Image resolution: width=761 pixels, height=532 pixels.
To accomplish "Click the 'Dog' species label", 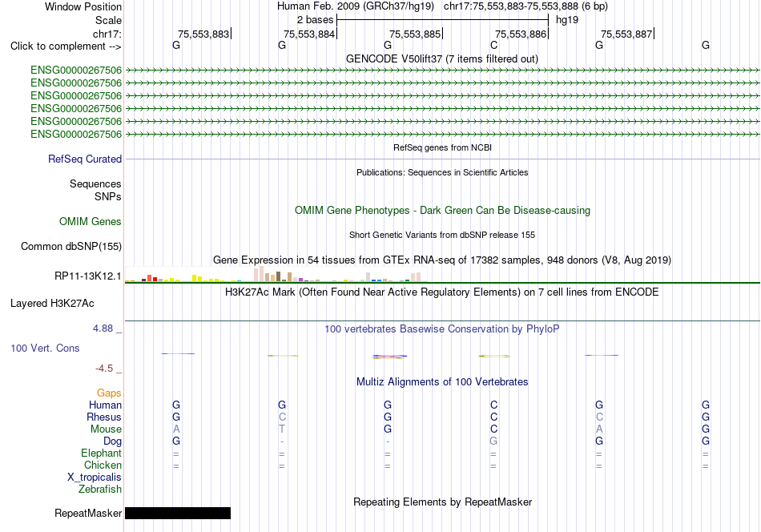I will coord(112,441).
